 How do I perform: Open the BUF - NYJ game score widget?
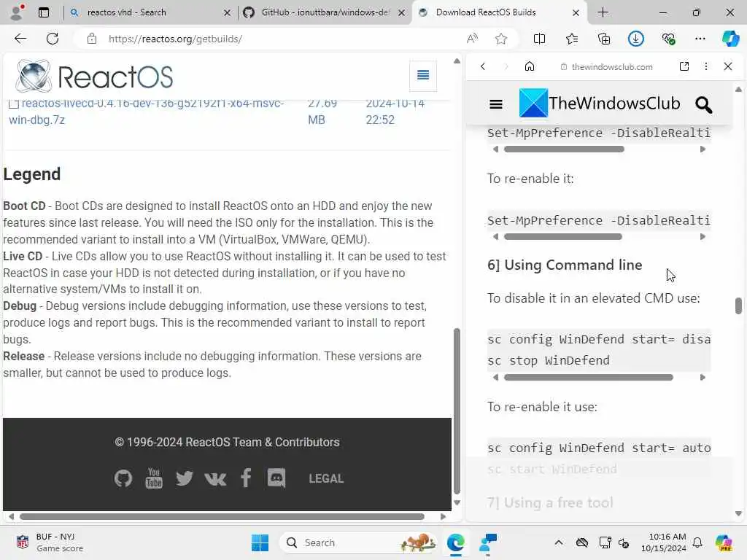point(50,542)
